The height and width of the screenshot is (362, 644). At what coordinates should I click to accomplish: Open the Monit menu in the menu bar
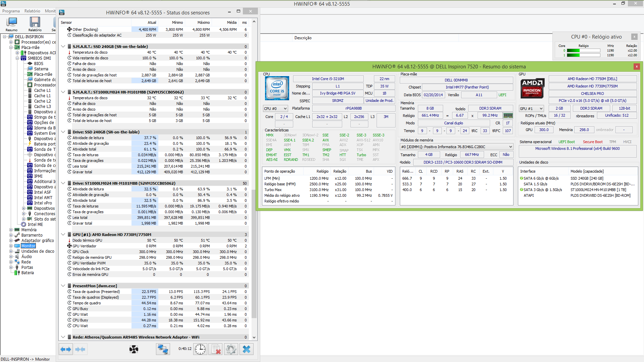click(50, 11)
